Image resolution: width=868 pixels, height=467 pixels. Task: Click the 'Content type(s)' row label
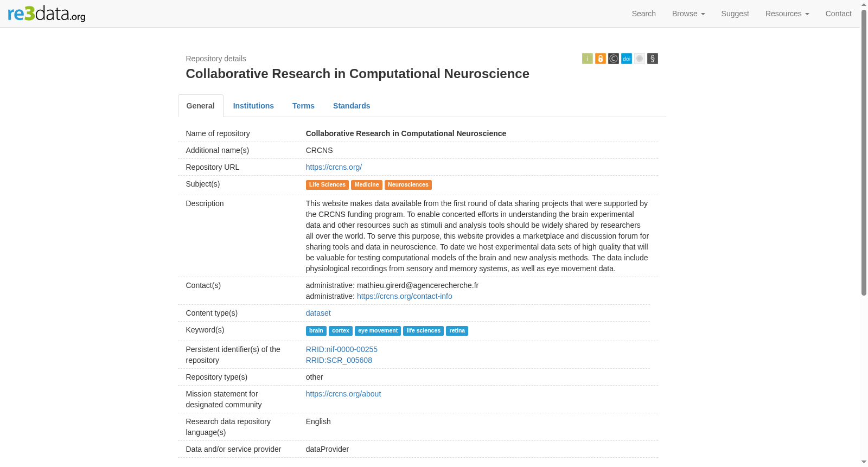pyautogui.click(x=212, y=313)
